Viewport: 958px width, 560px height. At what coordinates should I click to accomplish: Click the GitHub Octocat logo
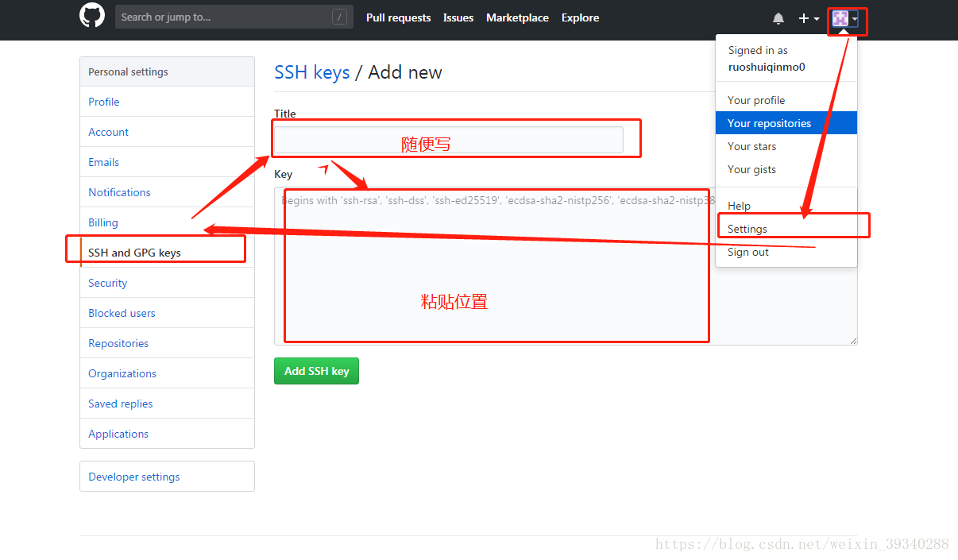(x=92, y=16)
